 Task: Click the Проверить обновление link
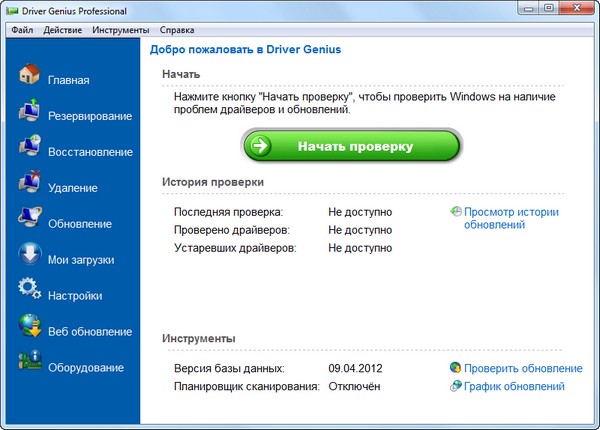tap(522, 369)
